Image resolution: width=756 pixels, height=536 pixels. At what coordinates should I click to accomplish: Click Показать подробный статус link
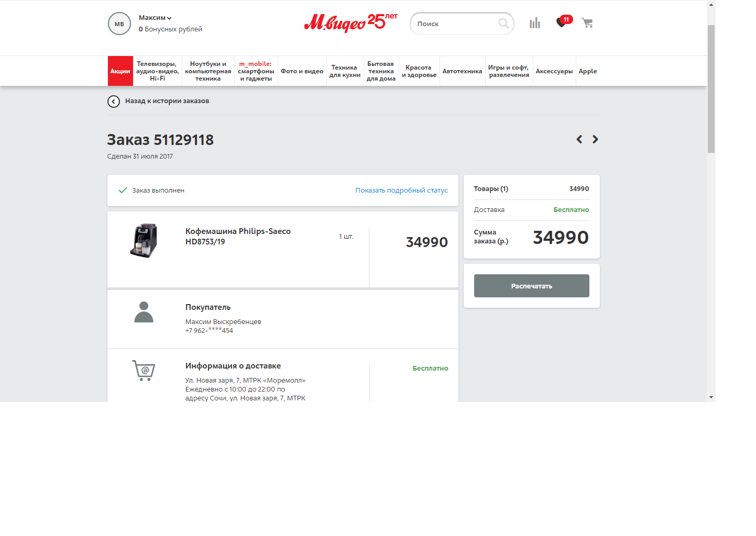(x=401, y=191)
